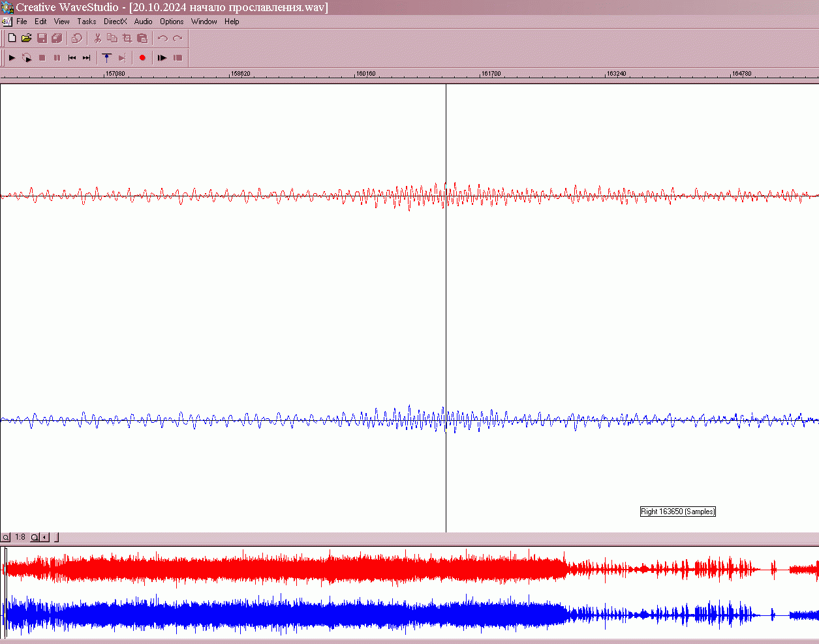Paste audio from the clipboard

[142, 38]
